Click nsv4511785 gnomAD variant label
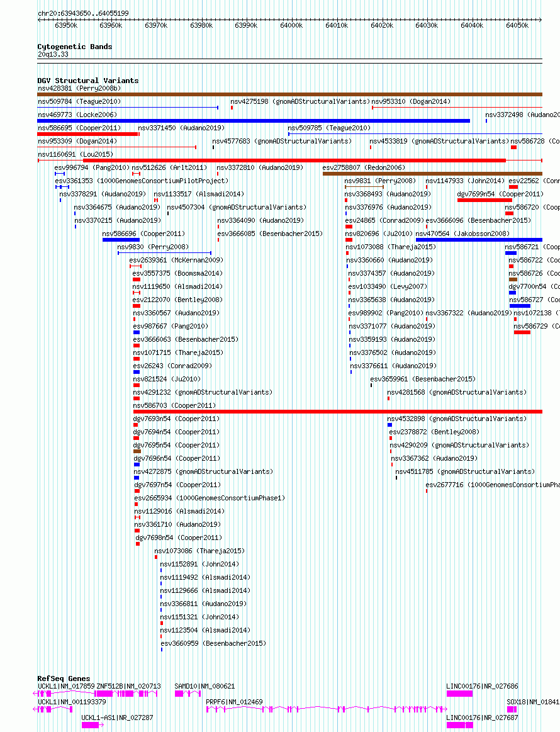560x732 pixels. coord(465,471)
